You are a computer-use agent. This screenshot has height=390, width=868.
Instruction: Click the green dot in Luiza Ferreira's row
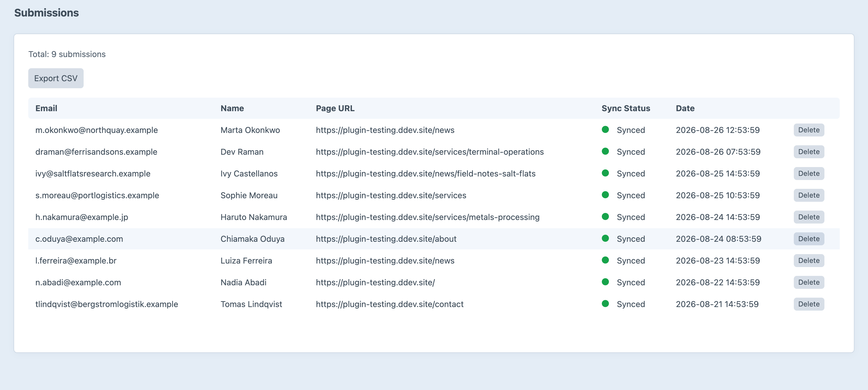[x=605, y=260]
